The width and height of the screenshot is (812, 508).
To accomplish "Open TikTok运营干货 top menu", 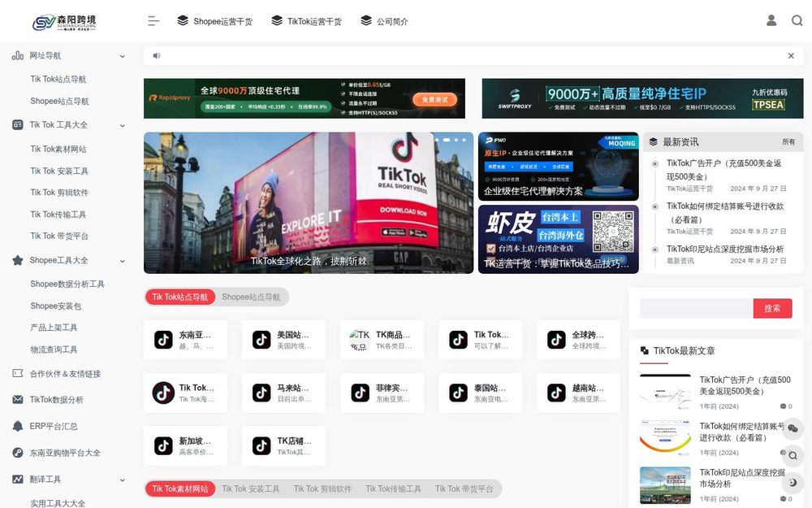I will point(306,21).
